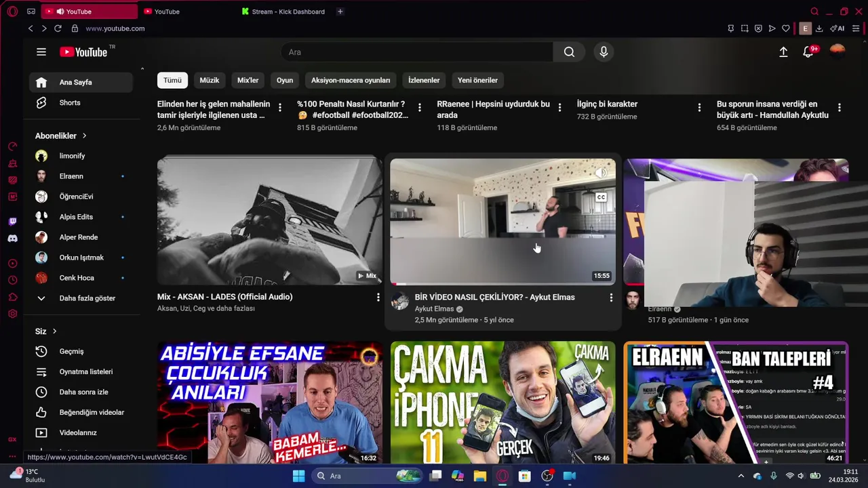Open Opera sidebar extensions cube

12,297
